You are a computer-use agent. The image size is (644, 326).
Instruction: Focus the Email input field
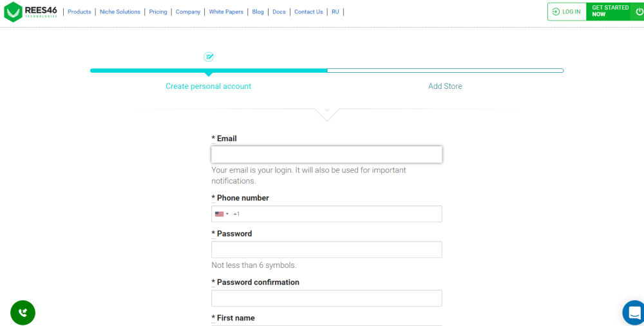(327, 155)
